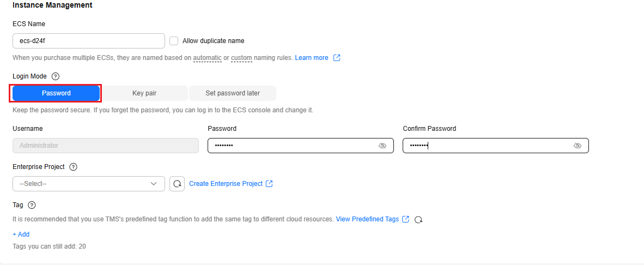Refresh the Enterprise Project list
This screenshot has width=644, height=265.
(x=177, y=184)
